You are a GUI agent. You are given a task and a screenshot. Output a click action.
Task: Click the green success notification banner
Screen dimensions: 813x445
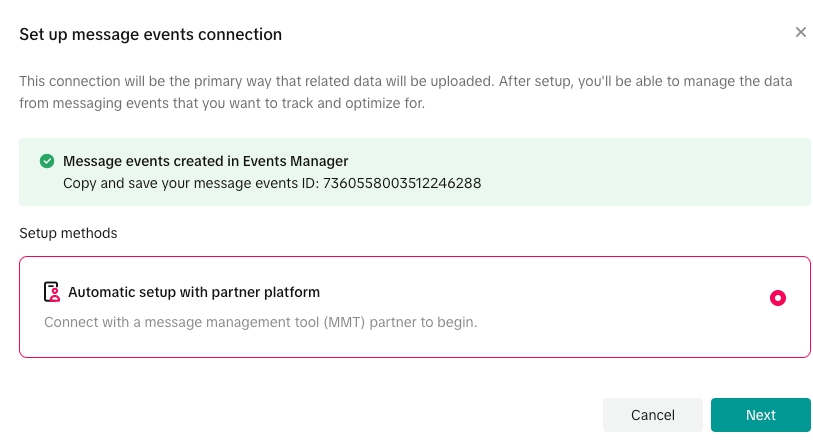point(600,172)
